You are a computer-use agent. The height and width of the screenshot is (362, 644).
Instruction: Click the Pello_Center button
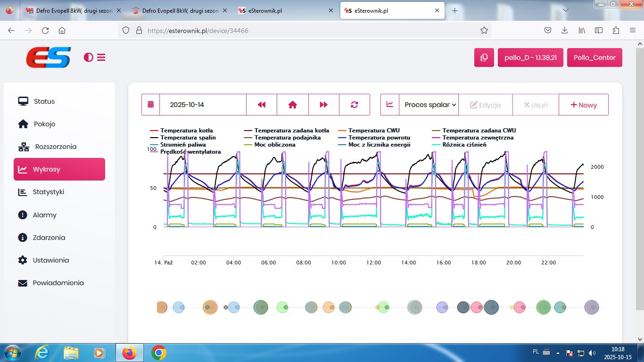click(594, 58)
